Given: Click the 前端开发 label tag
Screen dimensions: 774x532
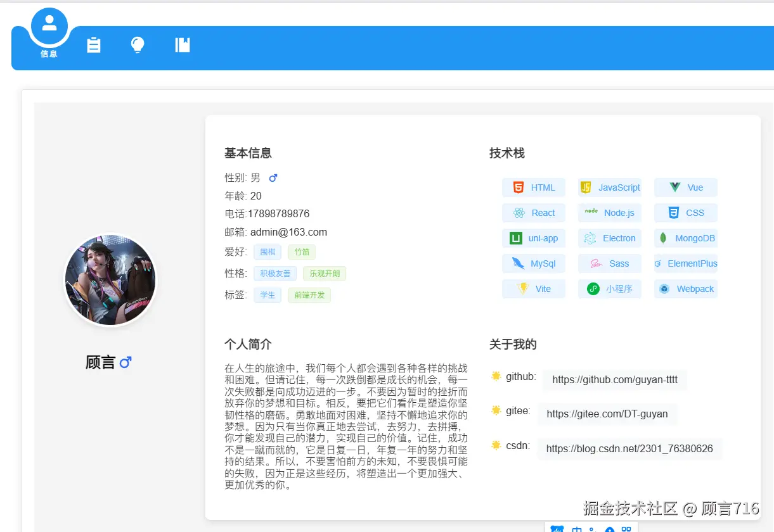Looking at the screenshot, I should coord(309,295).
